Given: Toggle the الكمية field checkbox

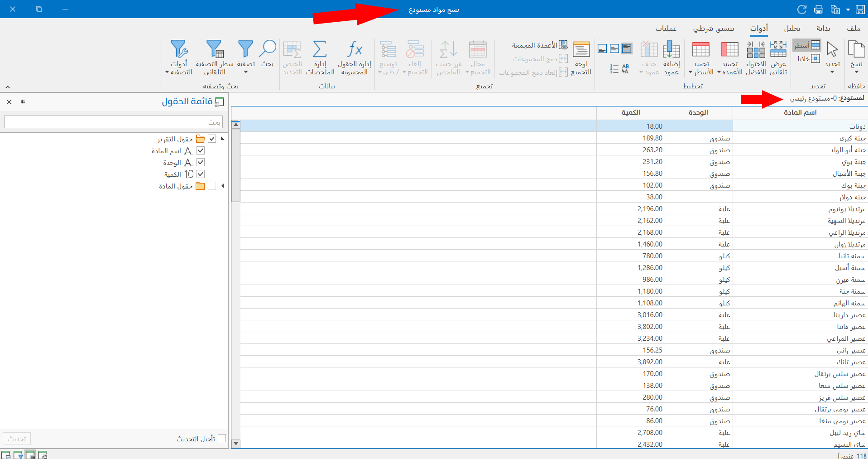Looking at the screenshot, I should pyautogui.click(x=201, y=174).
